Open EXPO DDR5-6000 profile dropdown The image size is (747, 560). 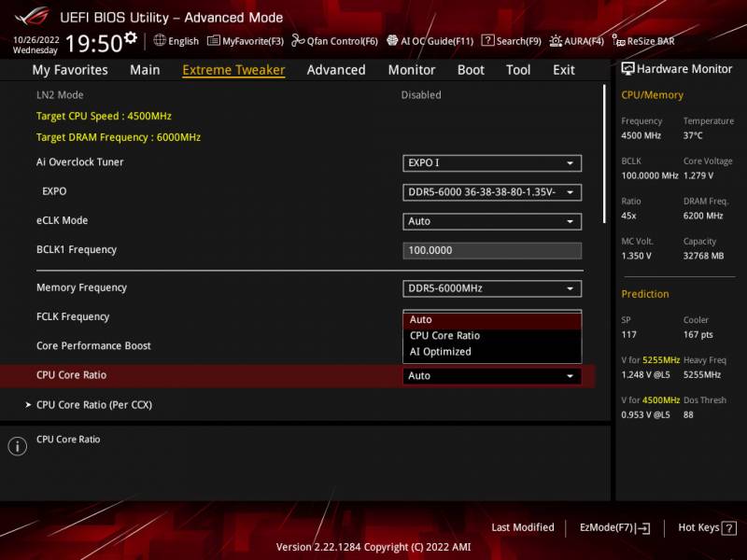pos(492,192)
